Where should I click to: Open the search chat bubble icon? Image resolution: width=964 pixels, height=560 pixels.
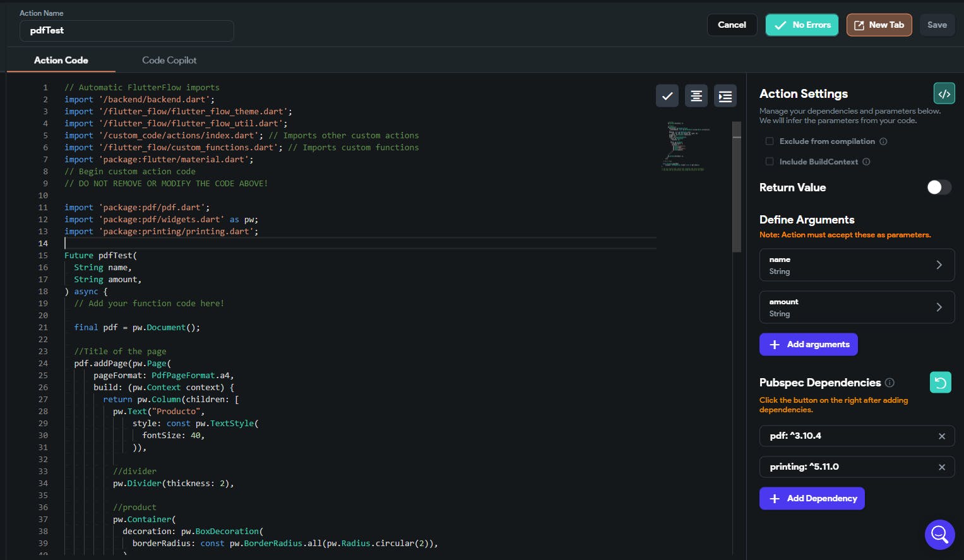(939, 534)
